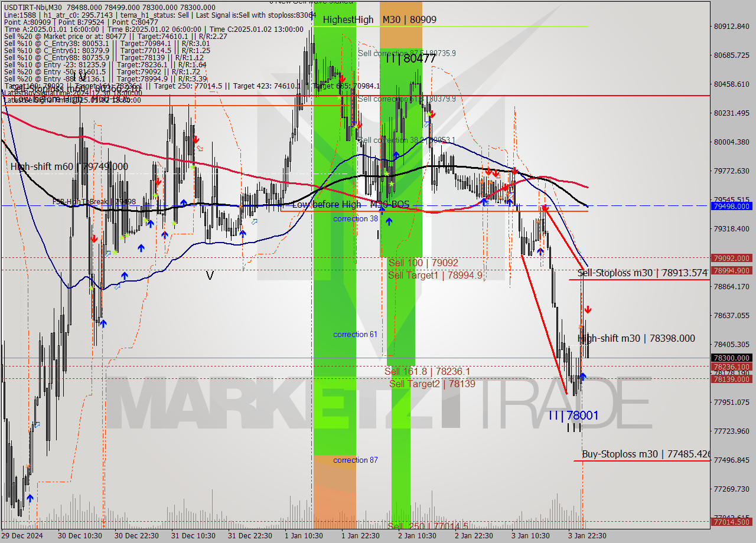756x543 pixels.
Task: Click the 80458.610 price axis value
Action: pyautogui.click(x=732, y=84)
